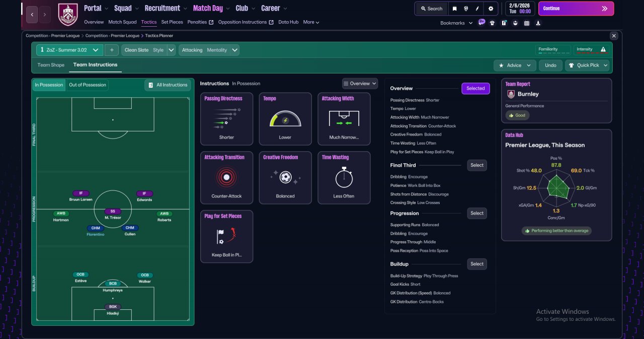Screen dimensions: 644x339
Task: Click the team group bookmark icon
Action: tap(515, 23)
